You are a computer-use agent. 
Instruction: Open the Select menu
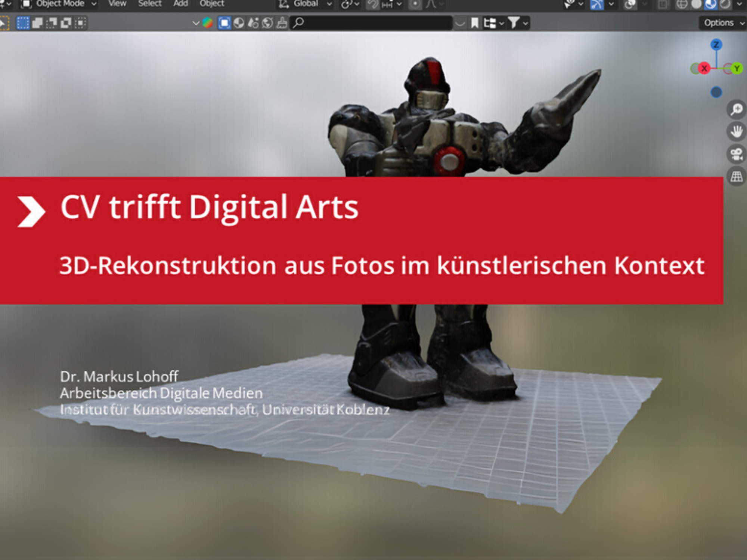click(x=150, y=4)
